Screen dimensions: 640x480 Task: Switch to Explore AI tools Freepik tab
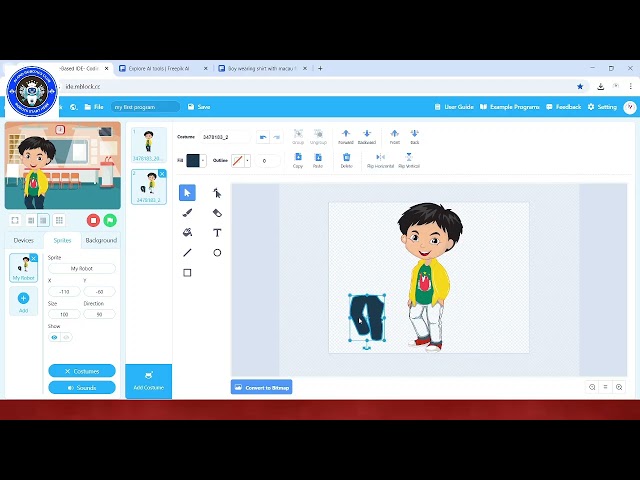point(163,69)
